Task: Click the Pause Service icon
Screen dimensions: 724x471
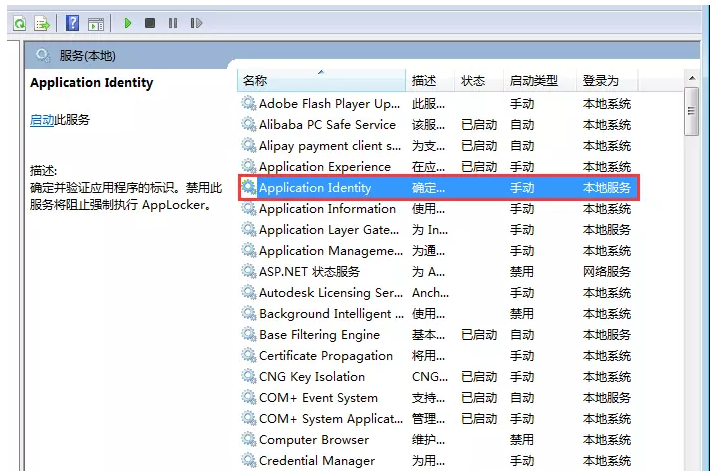Action: [173, 23]
